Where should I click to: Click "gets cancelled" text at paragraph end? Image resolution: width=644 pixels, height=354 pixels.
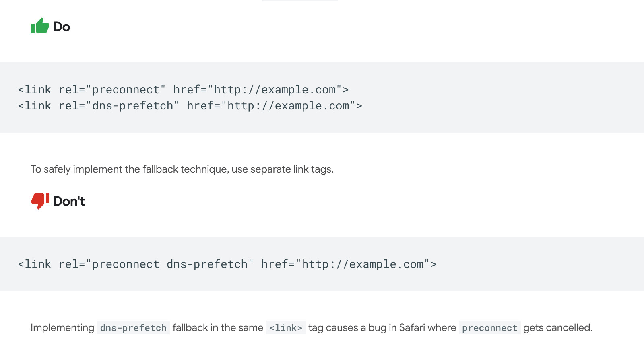click(558, 328)
